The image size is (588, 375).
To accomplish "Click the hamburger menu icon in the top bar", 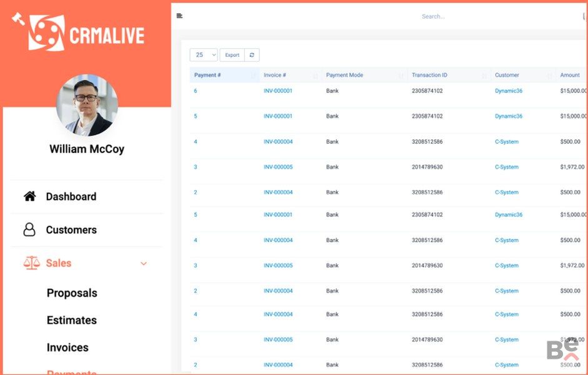I will 179,16.
